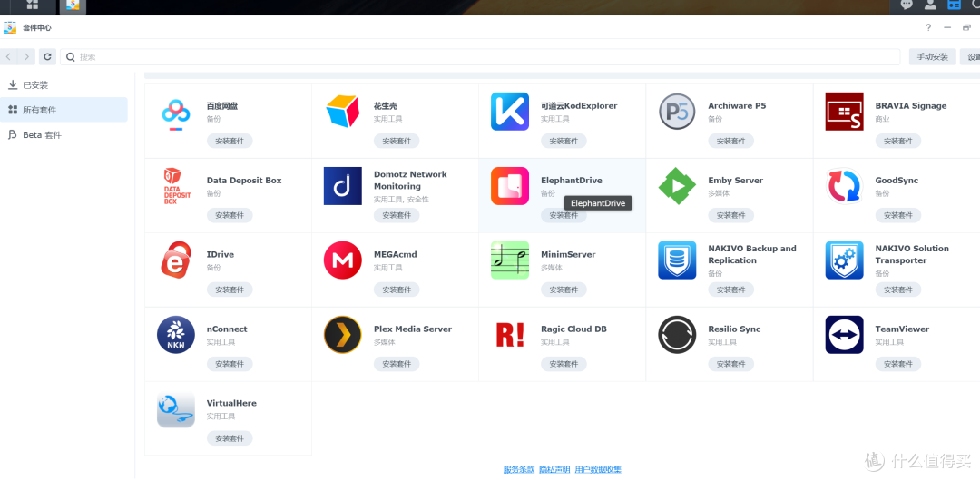Install the Data Deposit Box package
Viewport: 980px width, 481px height.
230,215
